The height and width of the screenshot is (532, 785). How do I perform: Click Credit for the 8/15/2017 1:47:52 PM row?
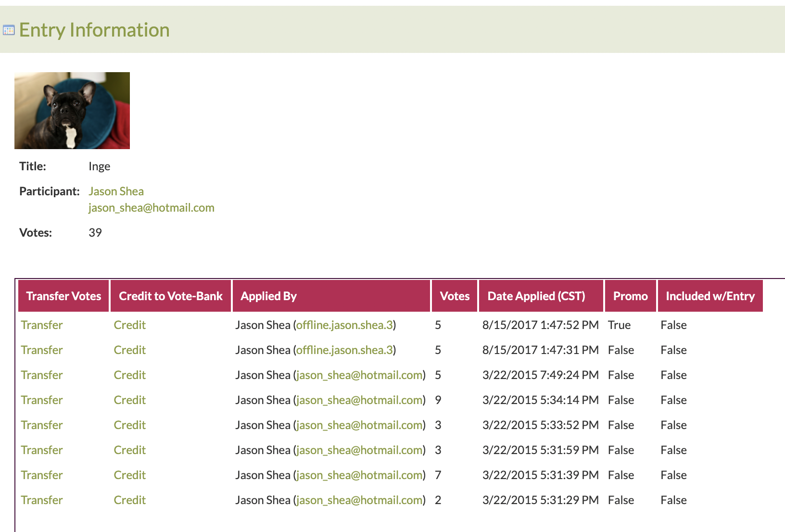point(130,325)
